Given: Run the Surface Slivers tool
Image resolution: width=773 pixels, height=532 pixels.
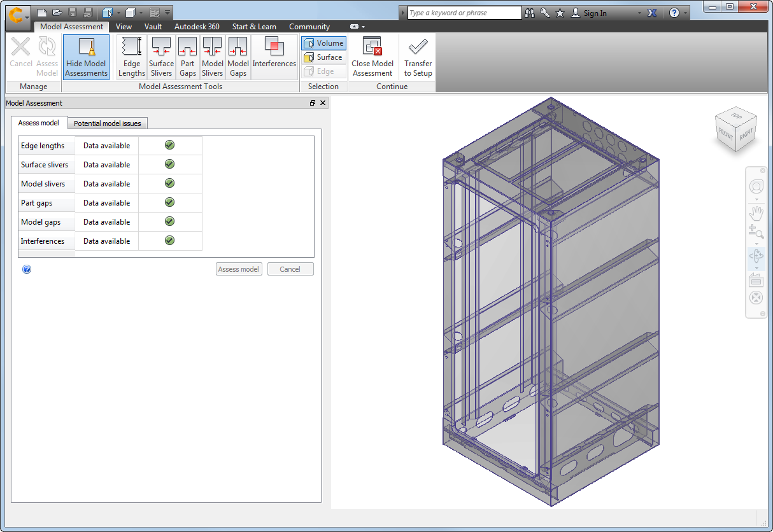Looking at the screenshot, I should (161, 57).
